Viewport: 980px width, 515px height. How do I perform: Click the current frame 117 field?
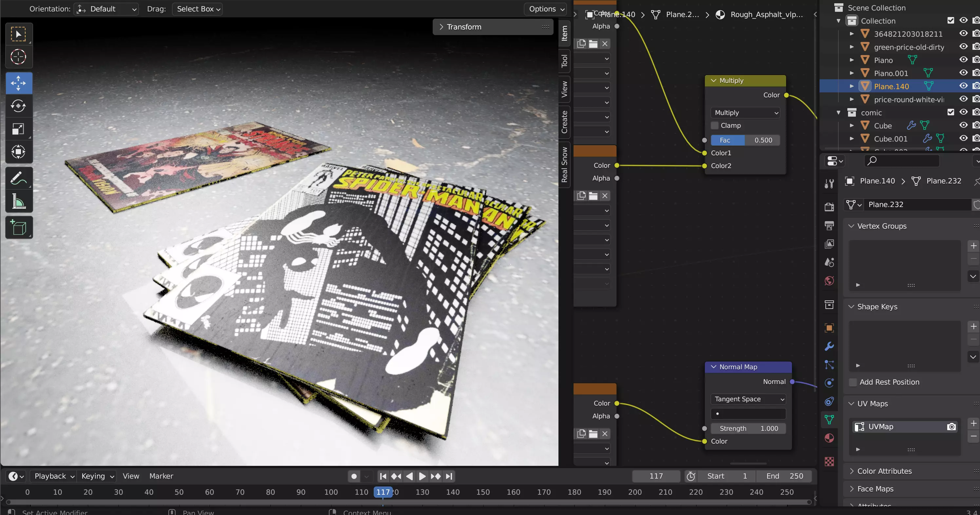tap(656, 476)
